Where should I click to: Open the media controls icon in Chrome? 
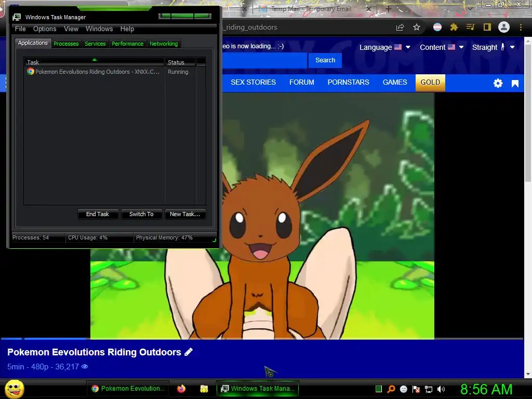pyautogui.click(x=470, y=27)
